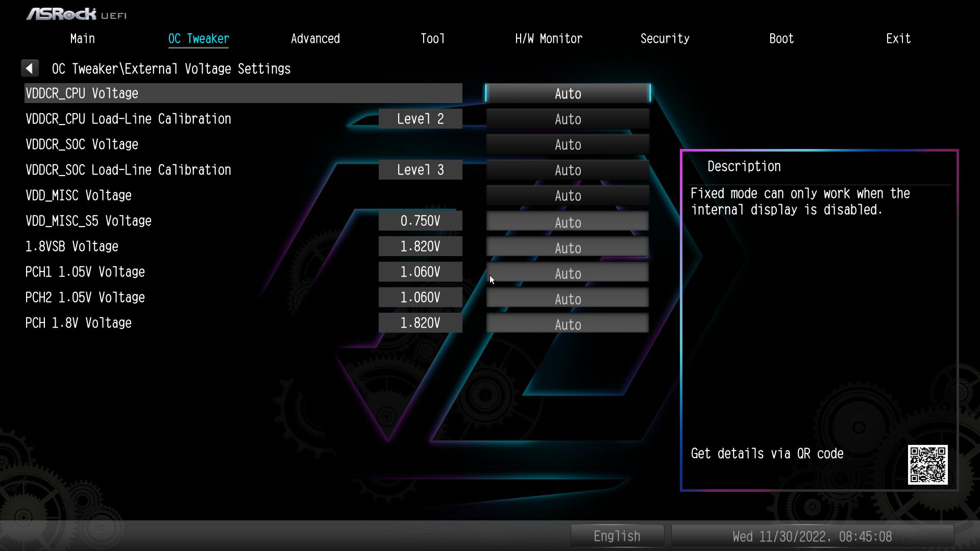Open VDDCR_CPU Load-Line Calibration Auto dropdown

(x=568, y=119)
